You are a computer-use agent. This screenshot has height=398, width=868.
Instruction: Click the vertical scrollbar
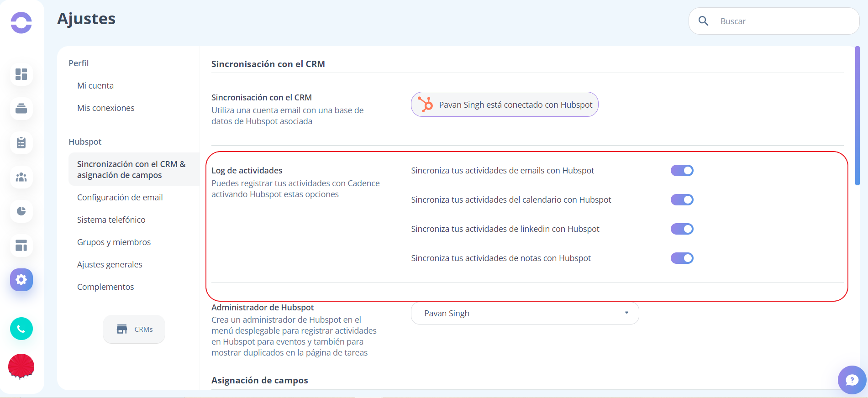[x=857, y=115]
